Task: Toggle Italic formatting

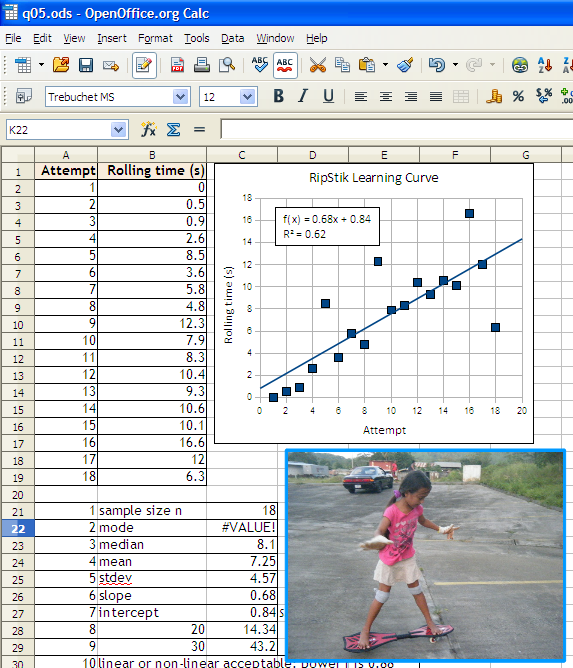Action: click(x=303, y=96)
